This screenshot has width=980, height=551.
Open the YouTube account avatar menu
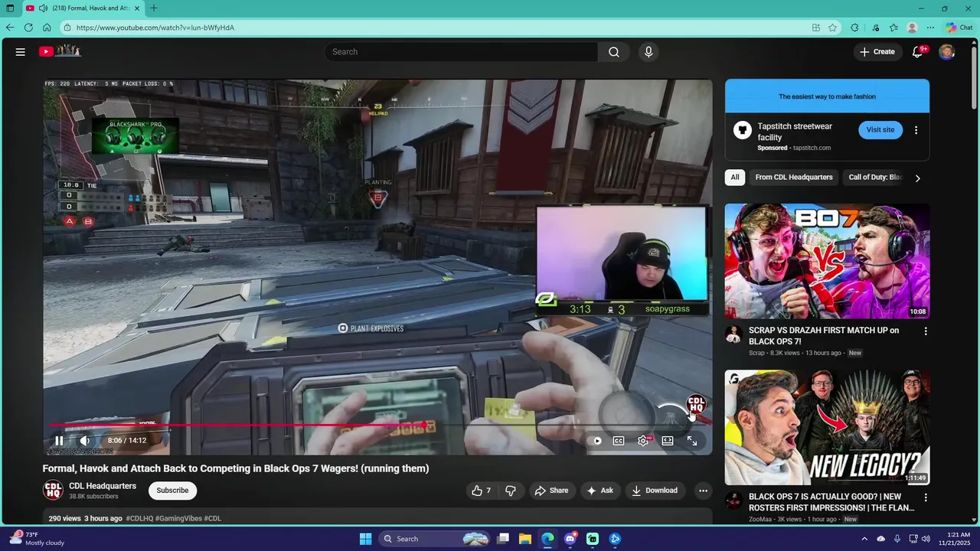click(x=947, y=52)
